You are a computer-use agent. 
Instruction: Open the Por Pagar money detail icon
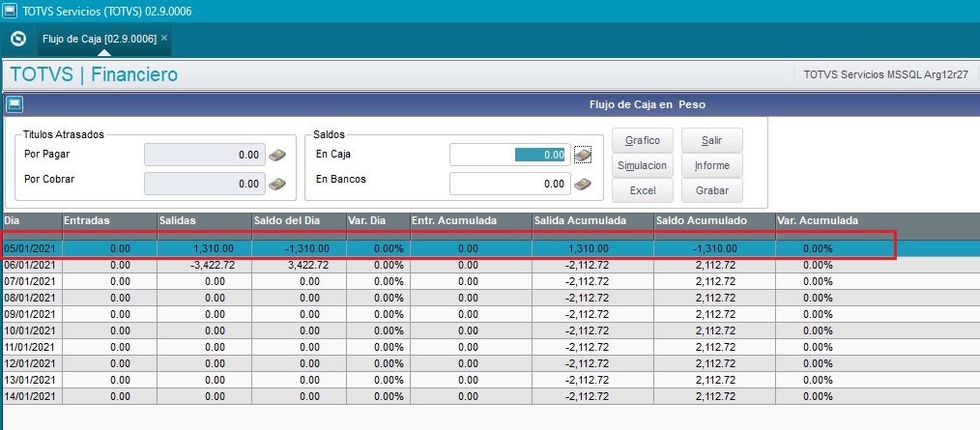click(x=277, y=155)
